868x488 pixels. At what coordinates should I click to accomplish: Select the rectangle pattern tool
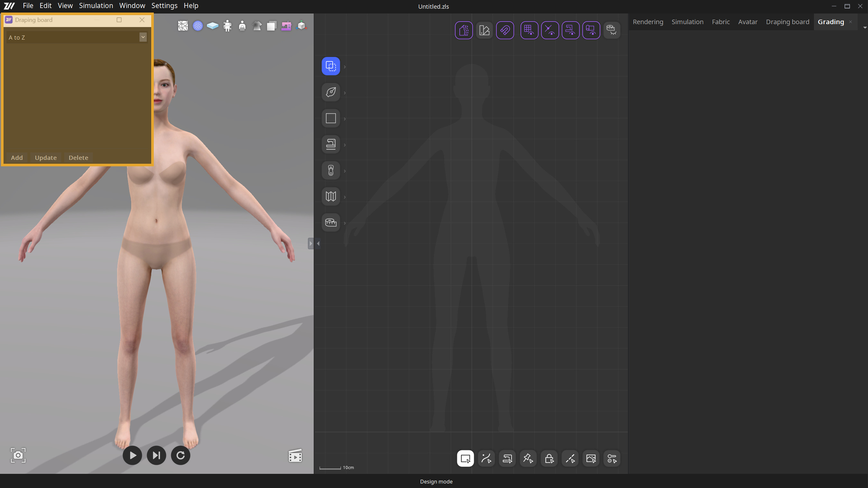pos(330,118)
